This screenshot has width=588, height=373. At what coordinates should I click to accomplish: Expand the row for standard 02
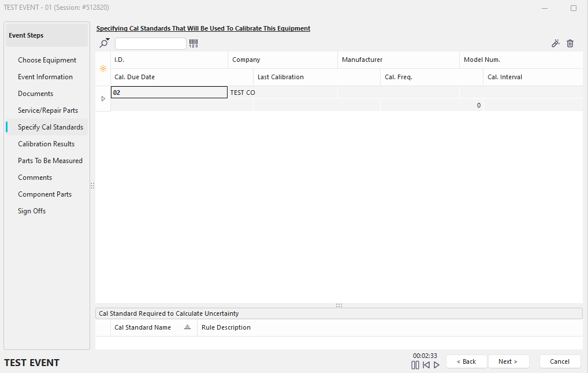[103, 99]
